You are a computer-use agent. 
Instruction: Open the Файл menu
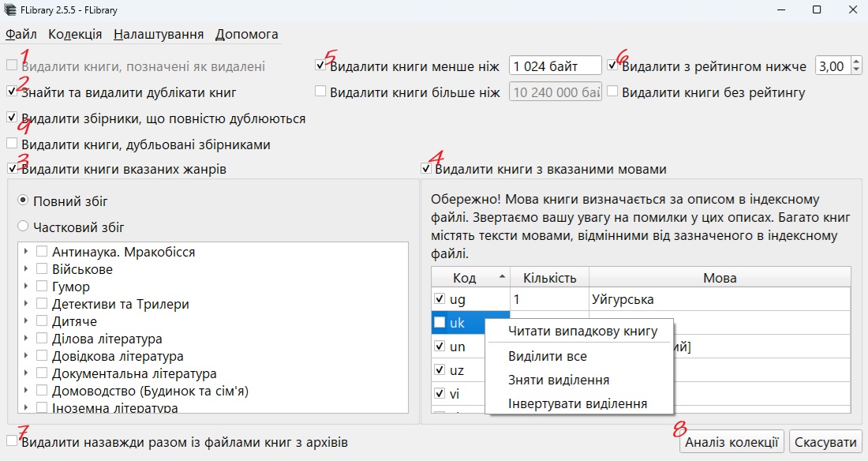click(x=21, y=35)
